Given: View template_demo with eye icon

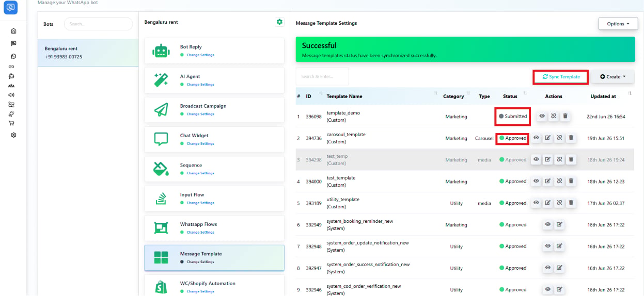Looking at the screenshot, I should point(542,117).
